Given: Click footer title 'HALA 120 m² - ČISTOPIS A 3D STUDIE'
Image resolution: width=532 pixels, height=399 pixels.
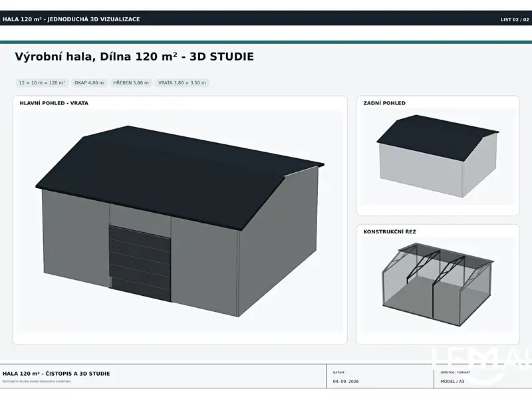Looking at the screenshot, I should [x=57, y=374].
